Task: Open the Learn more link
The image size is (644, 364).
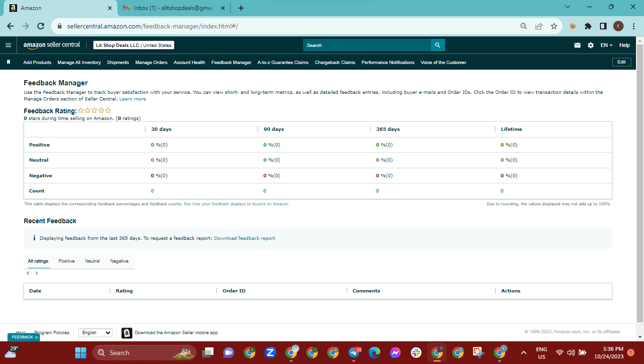Action: coord(133,99)
